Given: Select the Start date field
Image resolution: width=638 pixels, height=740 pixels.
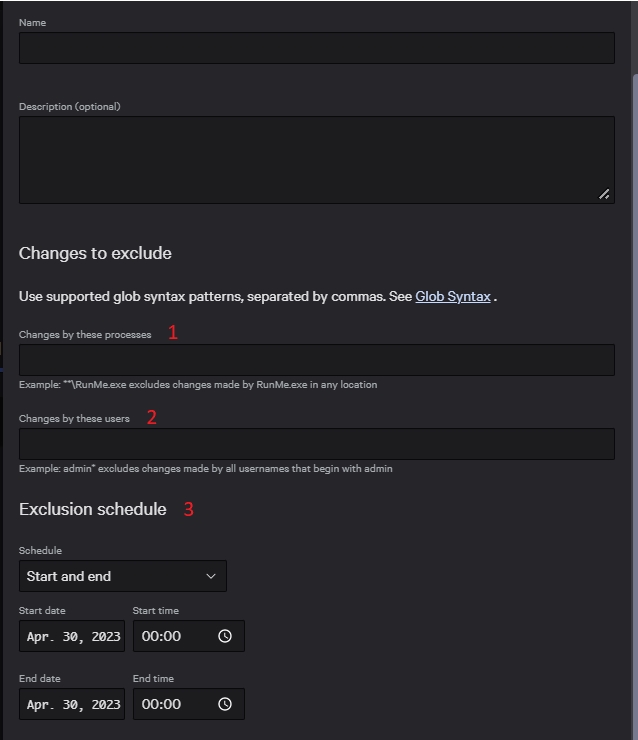Looking at the screenshot, I should 72,636.
